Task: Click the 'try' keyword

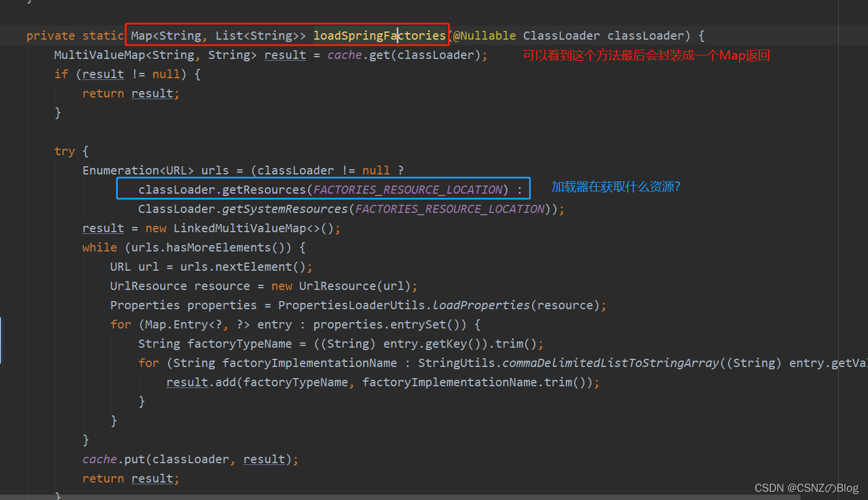Action: pos(65,151)
